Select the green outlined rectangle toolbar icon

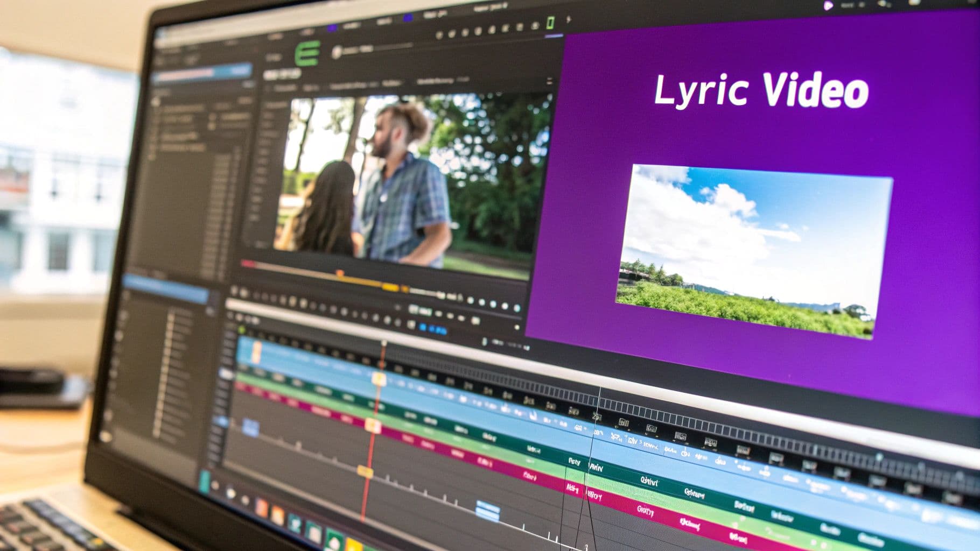[550, 23]
